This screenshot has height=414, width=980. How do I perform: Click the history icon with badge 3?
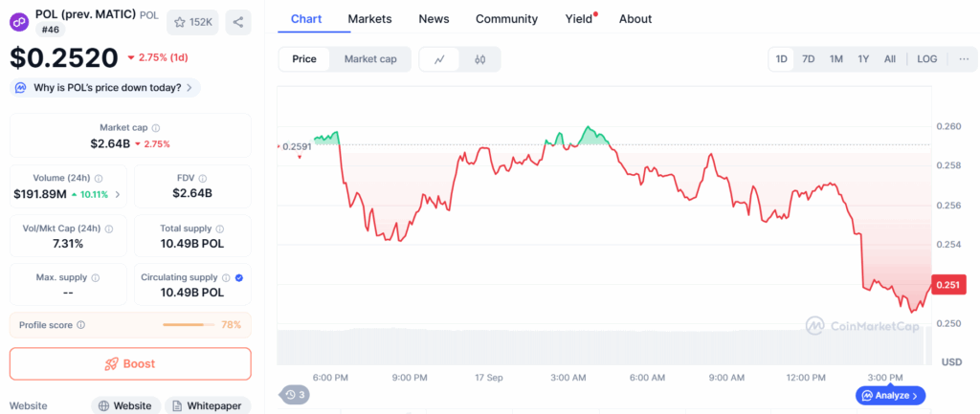point(294,395)
